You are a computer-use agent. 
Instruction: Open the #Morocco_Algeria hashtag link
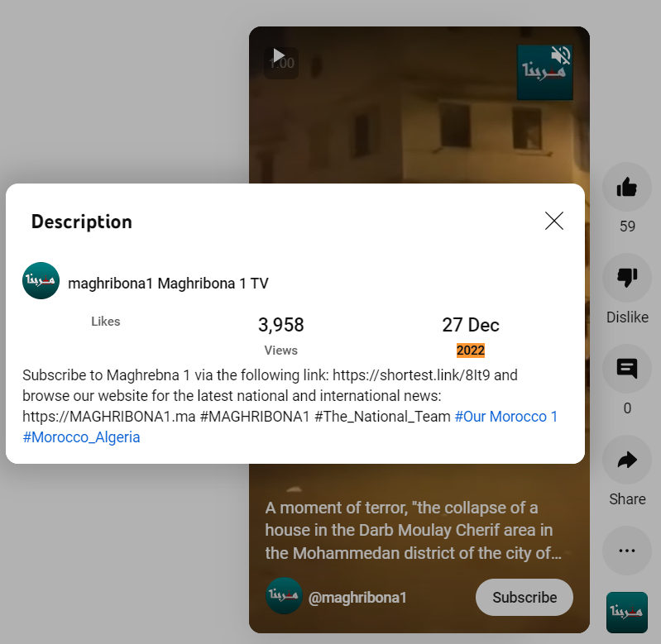pyautogui.click(x=81, y=437)
